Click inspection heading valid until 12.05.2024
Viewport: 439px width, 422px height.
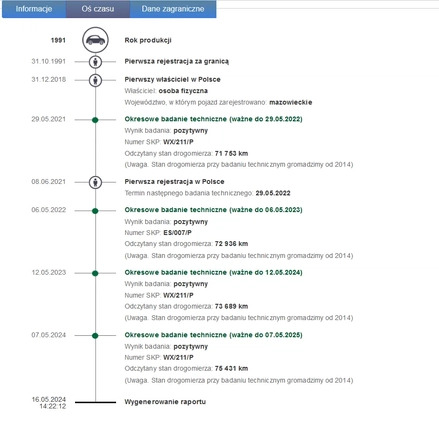point(213,272)
